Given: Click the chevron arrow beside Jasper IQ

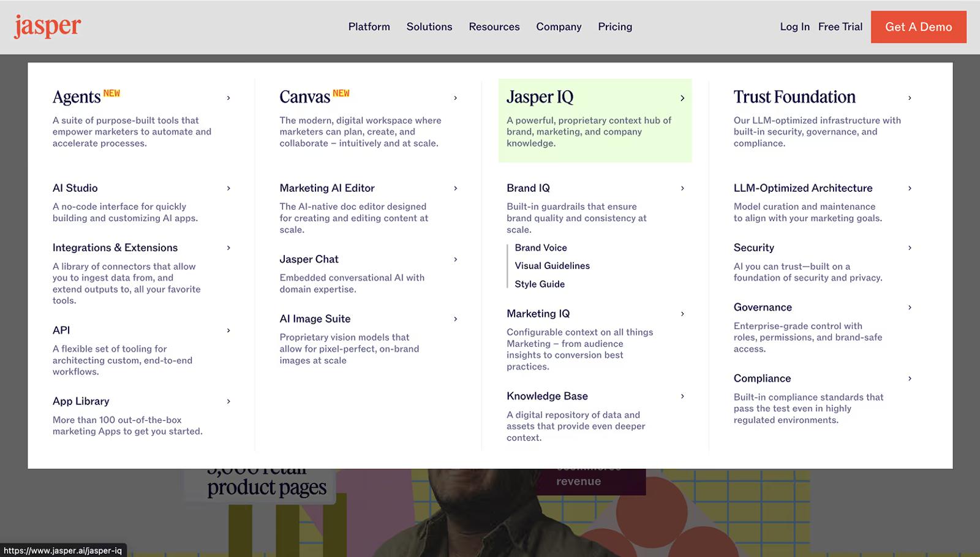Looking at the screenshot, I should [x=682, y=98].
